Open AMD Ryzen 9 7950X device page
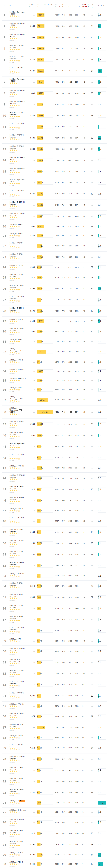The width and height of the screenshot is (108, 868). click(16, 224)
